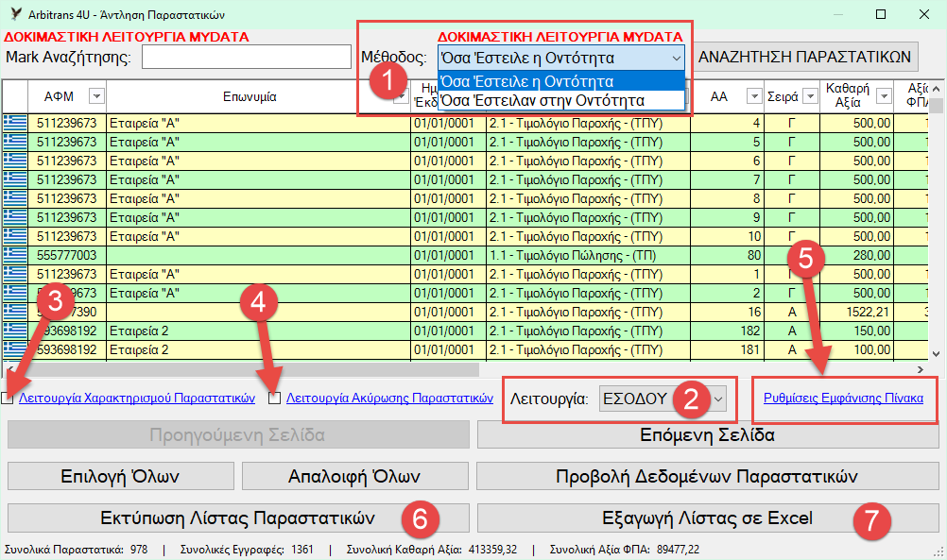Screen dimensions: 947x560
Task: Expand the ΑΑ column filter dropdown
Action: pyautogui.click(x=754, y=96)
